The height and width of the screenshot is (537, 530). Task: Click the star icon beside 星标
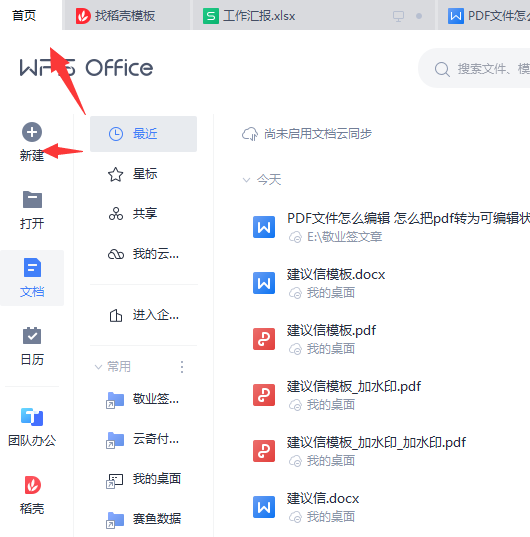[x=116, y=174]
